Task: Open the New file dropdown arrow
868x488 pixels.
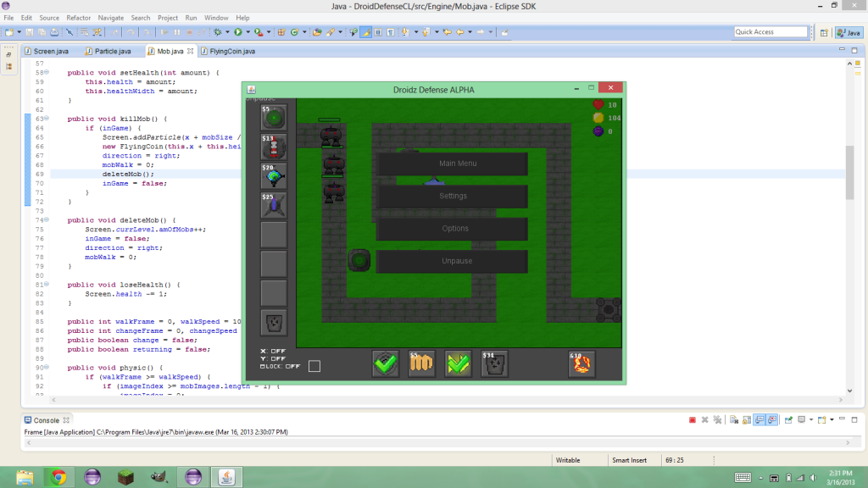Action: pos(19,32)
